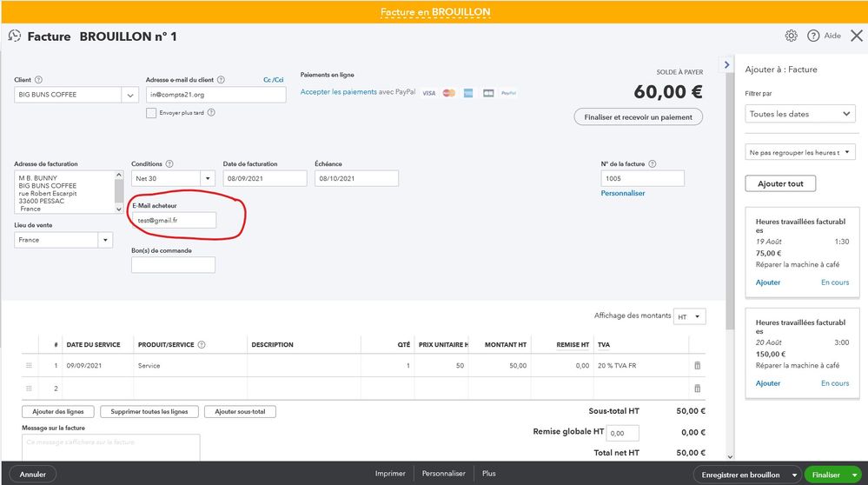Click Ajouter on the 20 Août entry
The image size is (868, 485).
(x=768, y=383)
